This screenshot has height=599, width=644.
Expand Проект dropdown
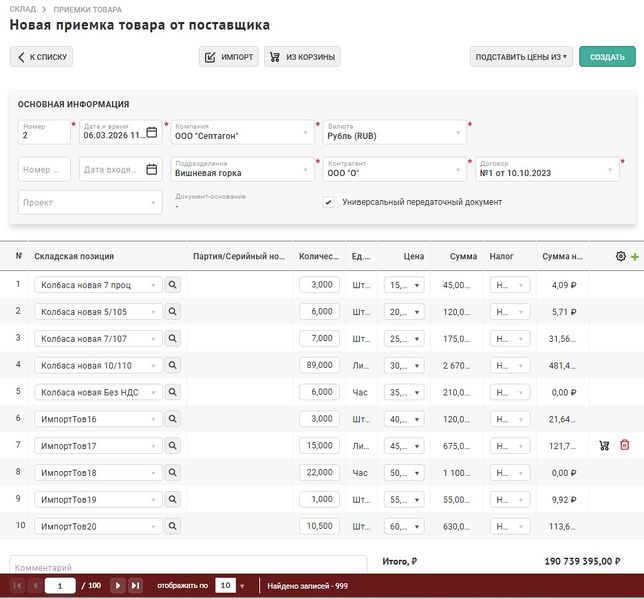pos(153,203)
